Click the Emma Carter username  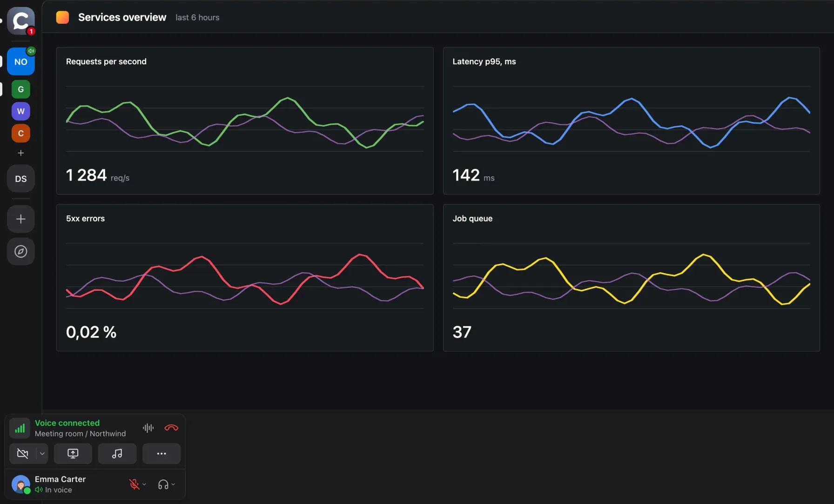[60, 479]
